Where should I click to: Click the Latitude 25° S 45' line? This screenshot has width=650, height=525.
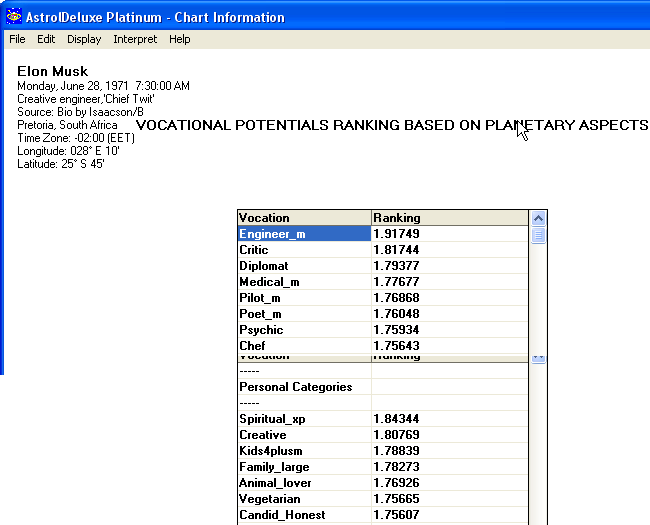61,164
